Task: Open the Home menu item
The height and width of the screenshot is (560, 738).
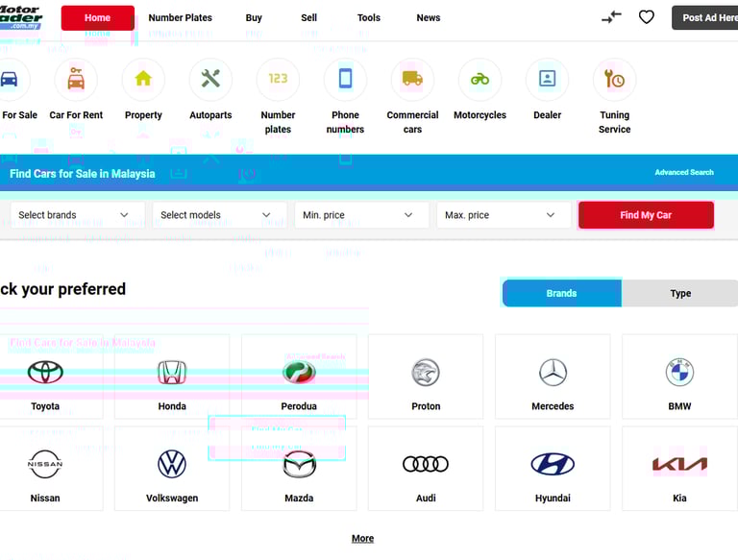Action: click(x=97, y=18)
